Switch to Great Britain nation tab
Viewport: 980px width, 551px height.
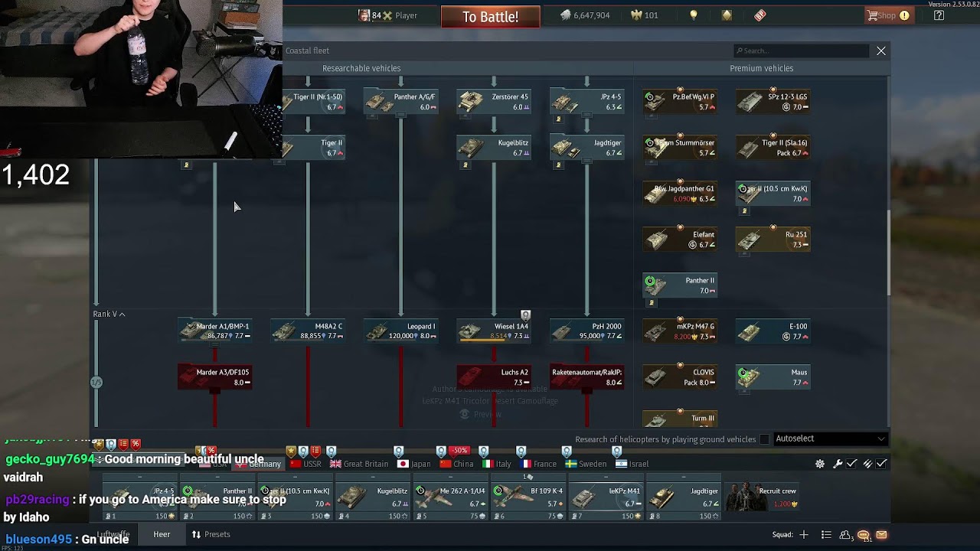[x=359, y=464]
